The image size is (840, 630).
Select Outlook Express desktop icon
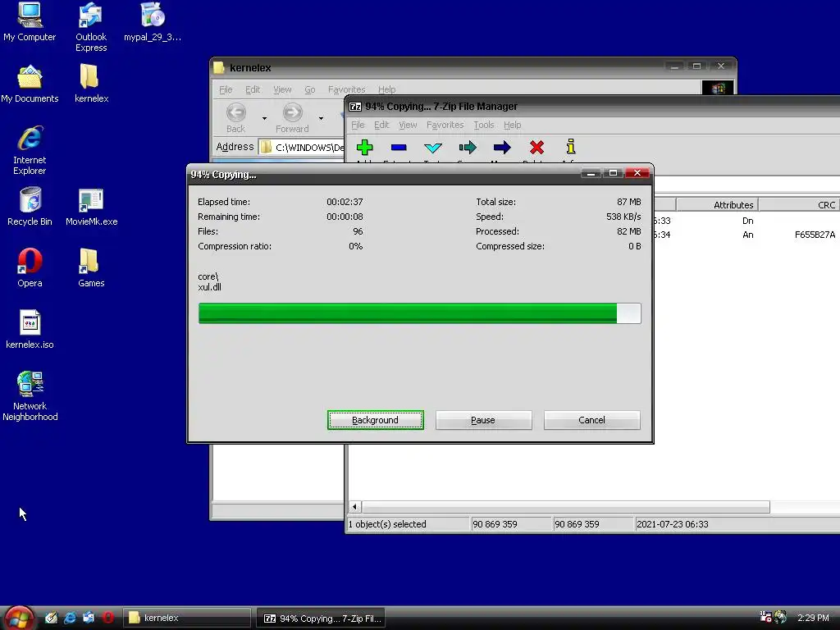coord(91,27)
